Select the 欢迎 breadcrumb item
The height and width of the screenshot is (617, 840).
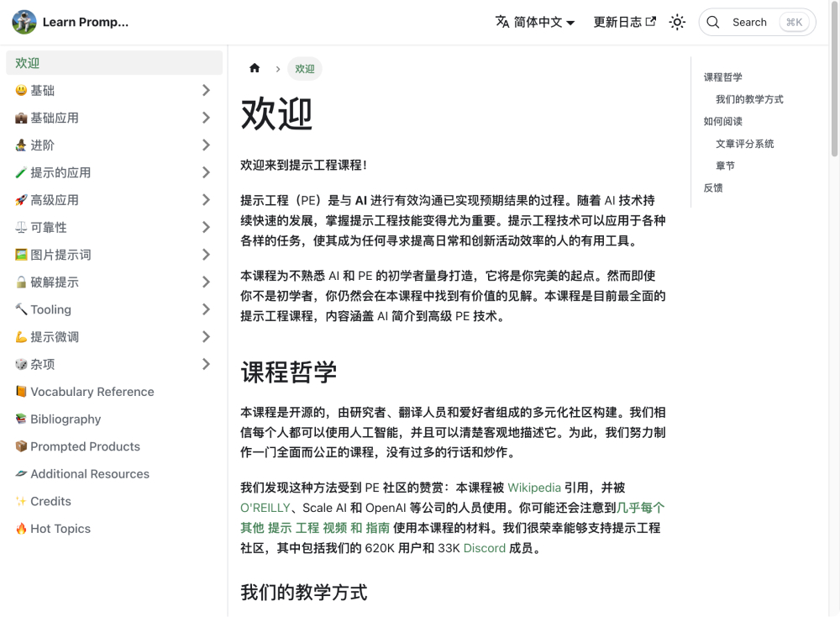pyautogui.click(x=304, y=68)
